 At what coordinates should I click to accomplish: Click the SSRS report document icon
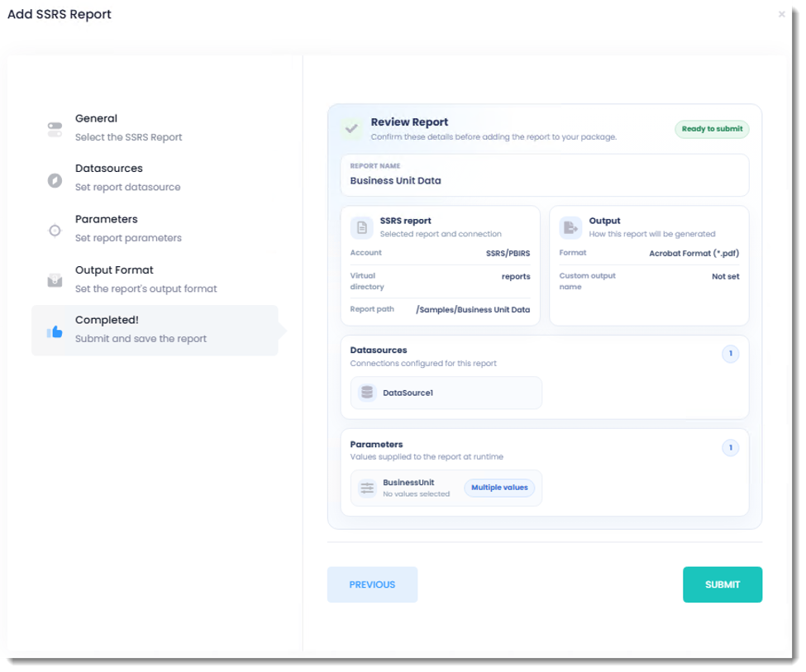362,227
